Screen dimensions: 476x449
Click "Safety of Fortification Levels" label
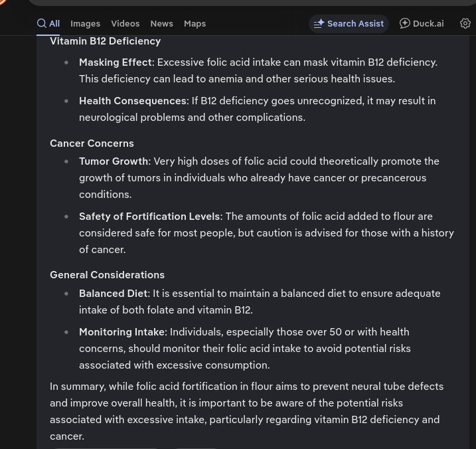[x=149, y=217]
